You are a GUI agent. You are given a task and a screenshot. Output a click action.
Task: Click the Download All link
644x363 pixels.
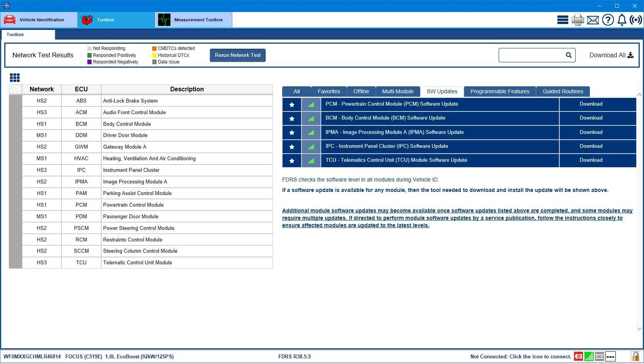611,55
